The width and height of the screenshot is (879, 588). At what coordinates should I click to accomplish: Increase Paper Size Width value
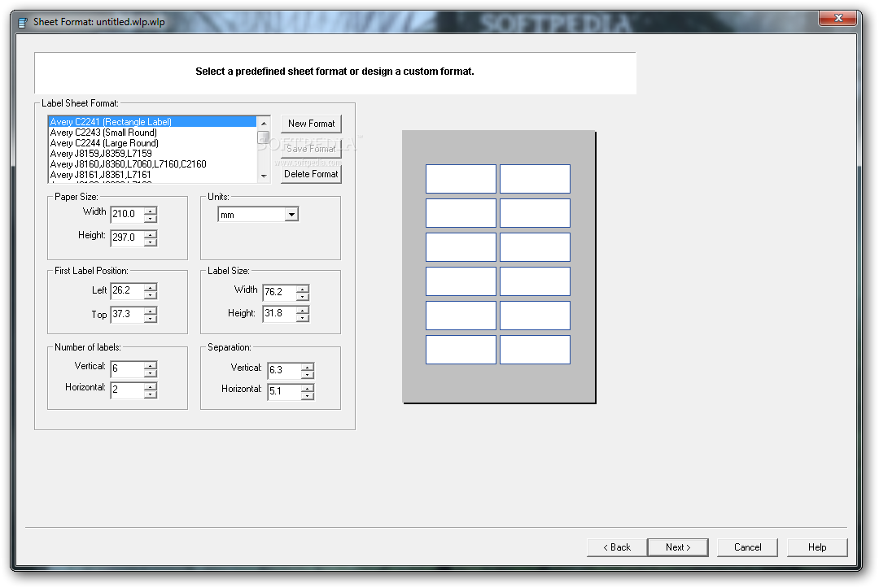click(x=151, y=211)
